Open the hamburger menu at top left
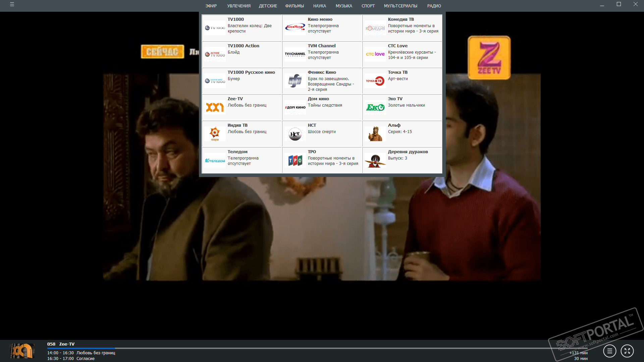Screen dimensions: 644x362 pos(12,5)
